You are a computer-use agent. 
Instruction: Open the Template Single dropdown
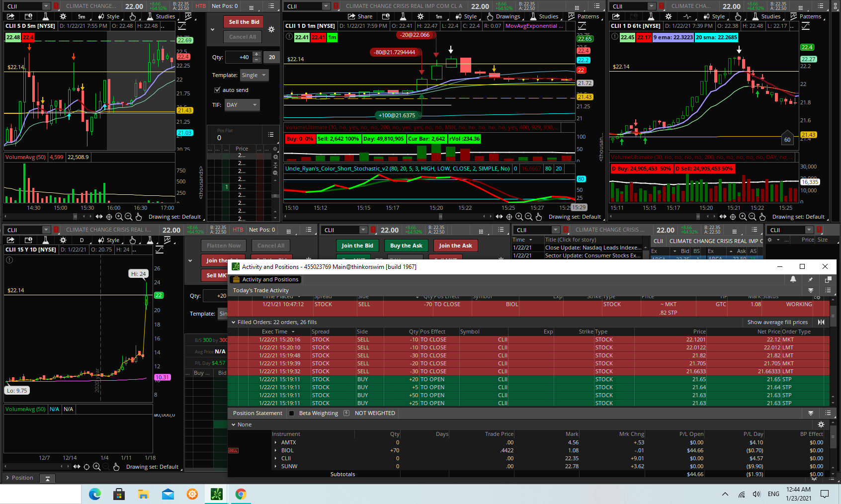point(254,75)
